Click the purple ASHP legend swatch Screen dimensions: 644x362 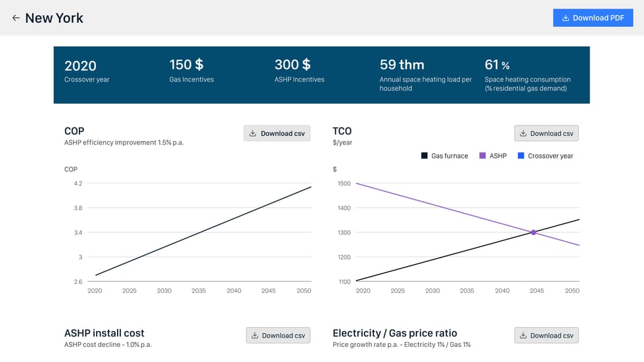pyautogui.click(x=482, y=156)
